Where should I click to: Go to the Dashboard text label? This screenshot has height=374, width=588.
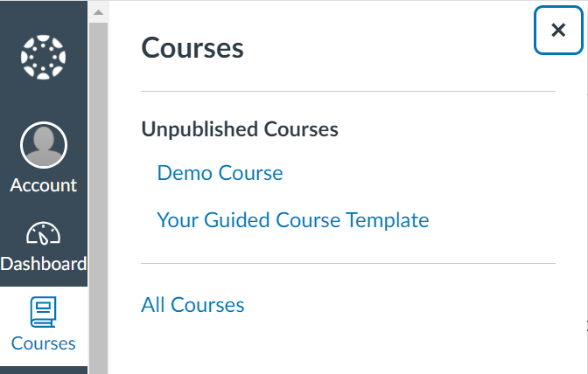point(43,264)
